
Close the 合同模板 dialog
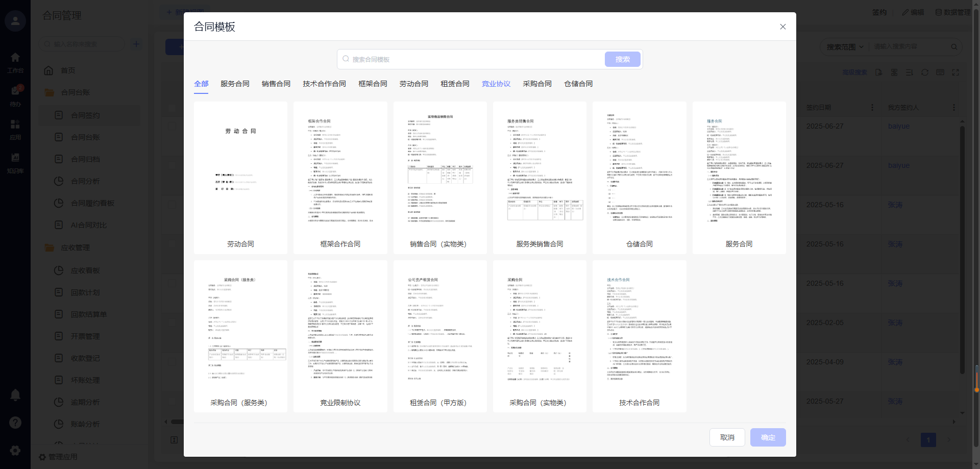pyautogui.click(x=782, y=27)
